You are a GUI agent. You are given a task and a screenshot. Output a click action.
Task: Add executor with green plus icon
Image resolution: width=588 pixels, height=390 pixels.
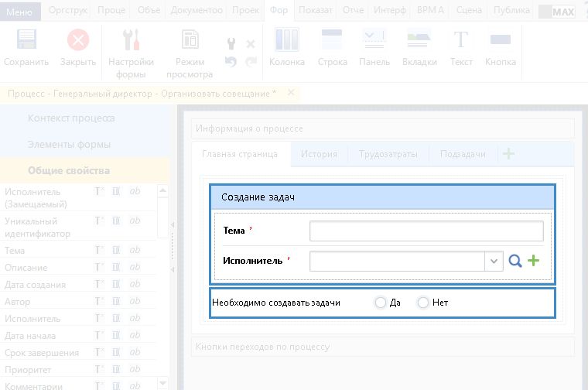point(533,260)
